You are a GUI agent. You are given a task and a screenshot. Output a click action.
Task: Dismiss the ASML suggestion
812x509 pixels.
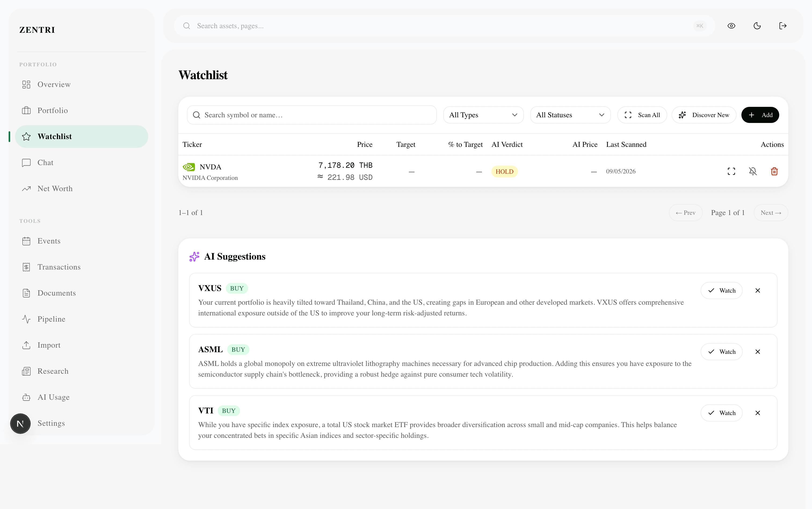(x=757, y=352)
